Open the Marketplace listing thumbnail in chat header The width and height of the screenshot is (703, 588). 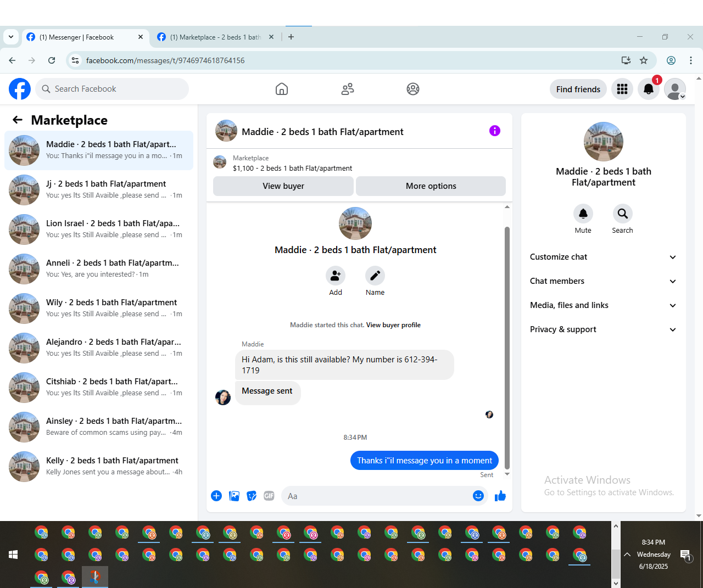tap(220, 162)
